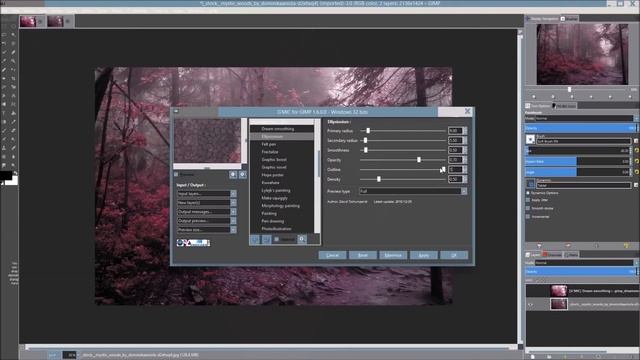
Task: Switch to Channels tab
Action: click(552, 255)
